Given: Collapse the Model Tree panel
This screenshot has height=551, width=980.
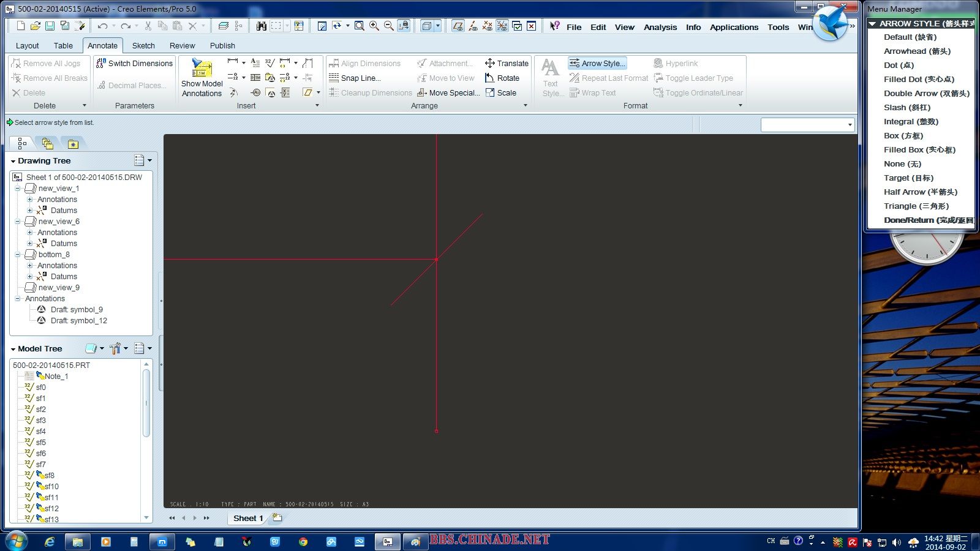Looking at the screenshot, I should tap(13, 349).
